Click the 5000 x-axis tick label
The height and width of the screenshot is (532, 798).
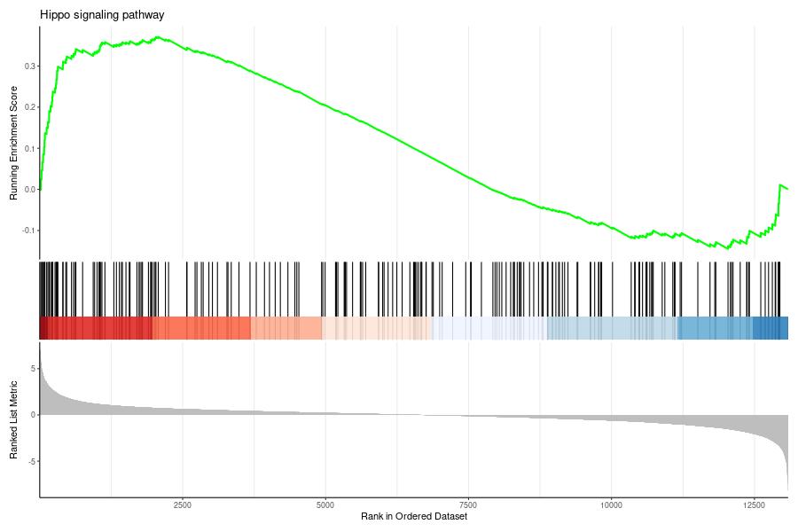(x=325, y=505)
